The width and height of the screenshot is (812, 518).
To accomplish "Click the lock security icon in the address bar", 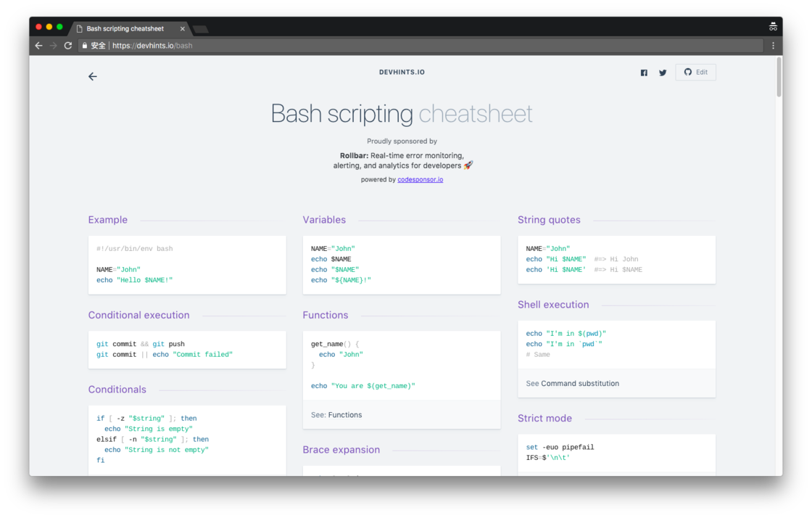I will (84, 46).
